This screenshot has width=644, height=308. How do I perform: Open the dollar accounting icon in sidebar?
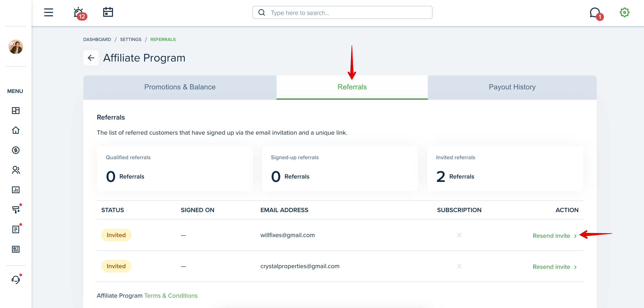(16, 150)
